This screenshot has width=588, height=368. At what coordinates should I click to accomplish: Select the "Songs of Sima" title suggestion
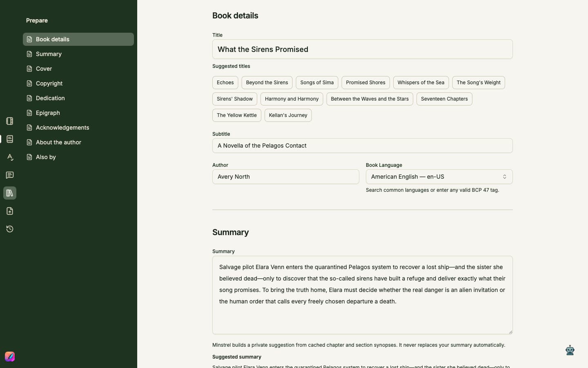pyautogui.click(x=317, y=83)
